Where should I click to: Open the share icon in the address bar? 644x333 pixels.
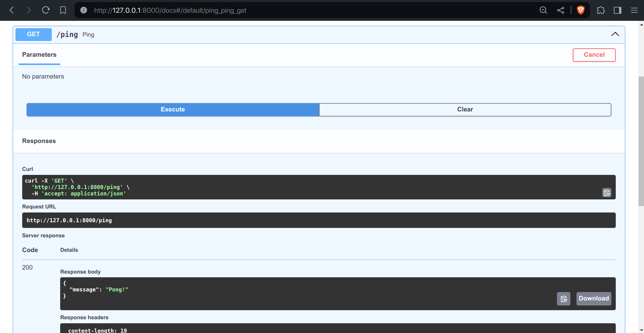tap(561, 10)
